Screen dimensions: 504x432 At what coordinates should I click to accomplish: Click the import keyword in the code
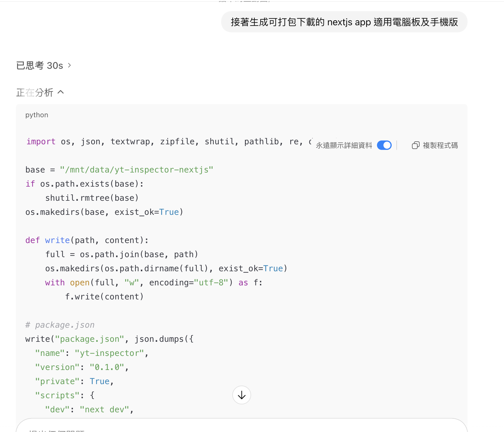coord(41,142)
